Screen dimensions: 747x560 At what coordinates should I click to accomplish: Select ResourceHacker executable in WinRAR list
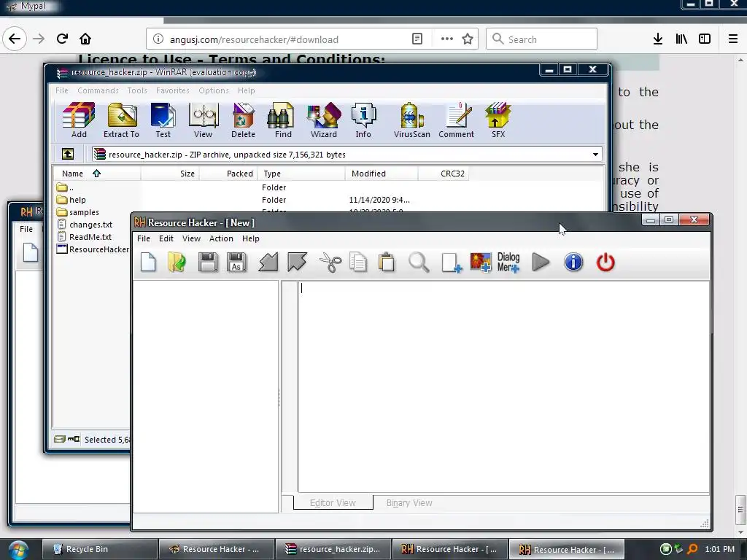93,249
